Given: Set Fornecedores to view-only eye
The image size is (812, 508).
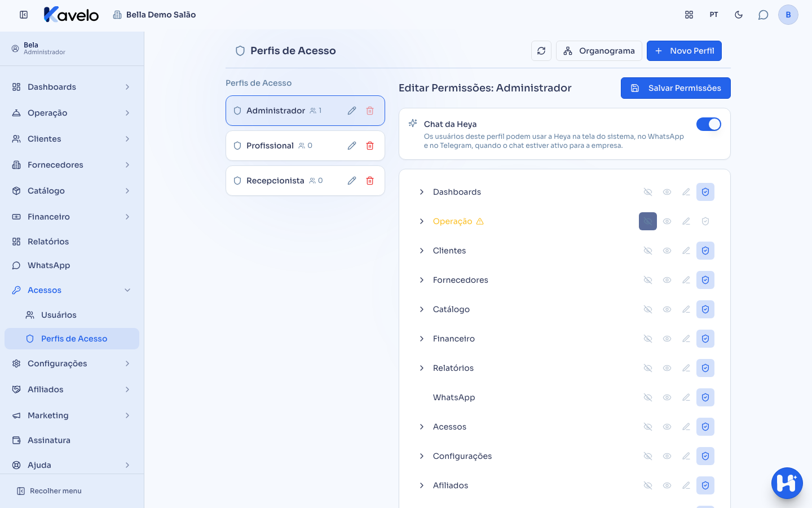Looking at the screenshot, I should (x=667, y=280).
